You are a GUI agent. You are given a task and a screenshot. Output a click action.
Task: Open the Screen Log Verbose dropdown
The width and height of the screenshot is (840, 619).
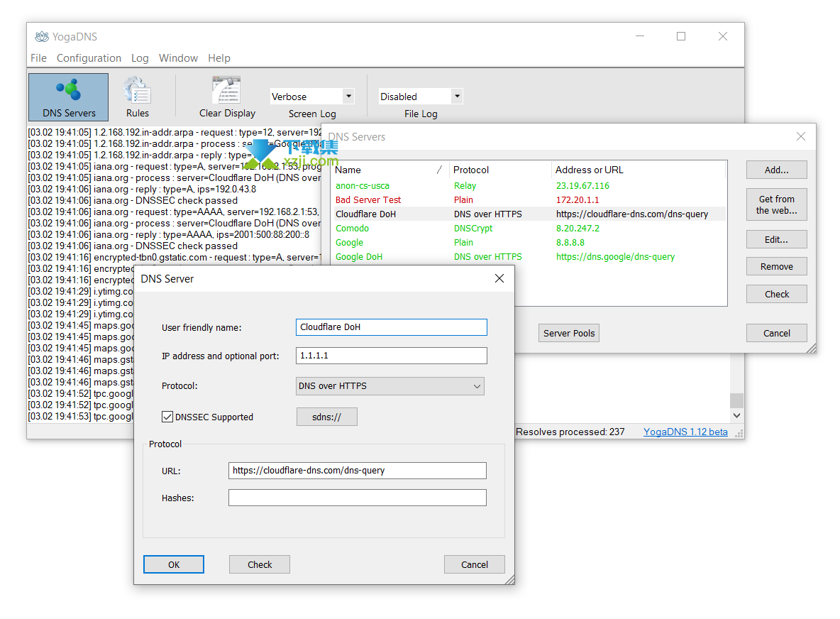[x=348, y=97]
